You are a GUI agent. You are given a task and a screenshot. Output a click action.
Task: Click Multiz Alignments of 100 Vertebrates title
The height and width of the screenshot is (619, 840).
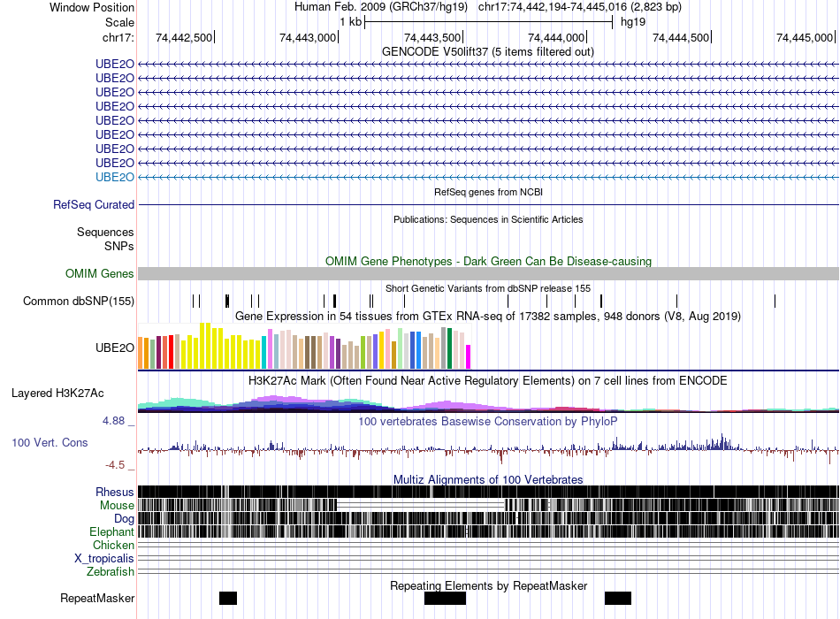coord(488,479)
